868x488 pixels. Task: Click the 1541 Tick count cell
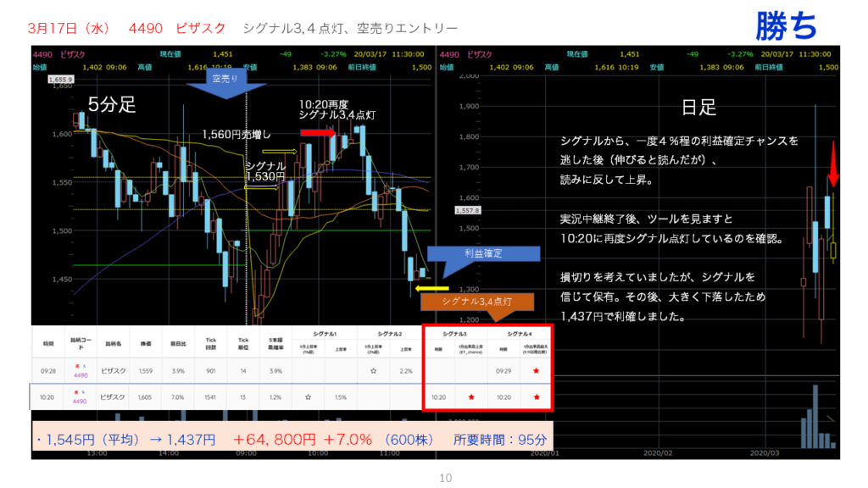(210, 397)
